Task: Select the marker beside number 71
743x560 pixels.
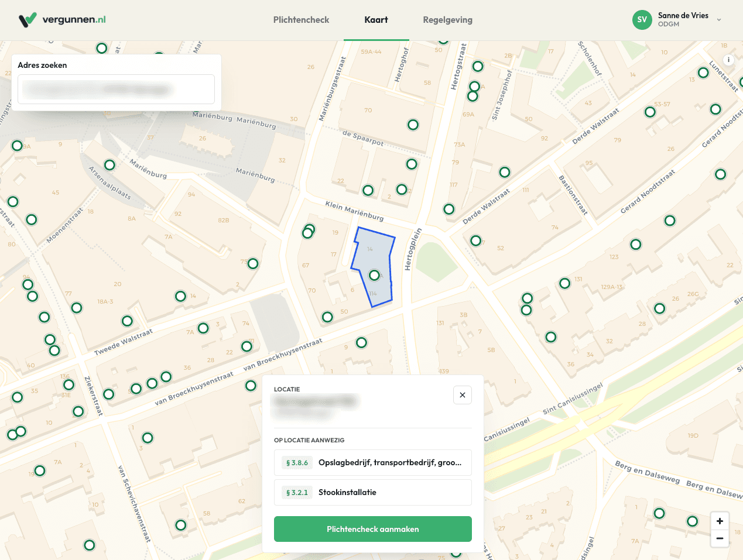Action: (x=247, y=346)
